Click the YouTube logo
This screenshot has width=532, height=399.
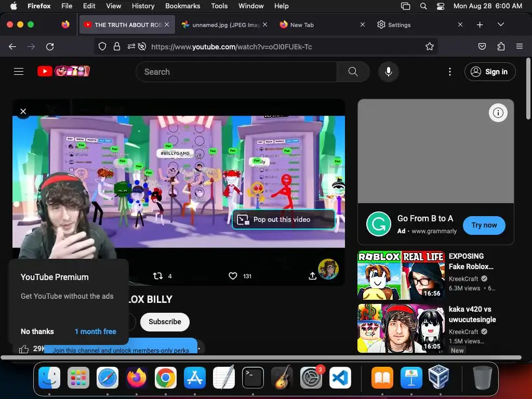63,71
